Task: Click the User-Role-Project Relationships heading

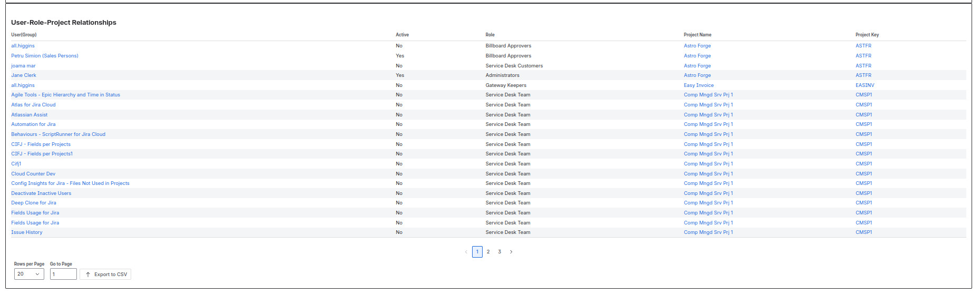Action: point(64,23)
